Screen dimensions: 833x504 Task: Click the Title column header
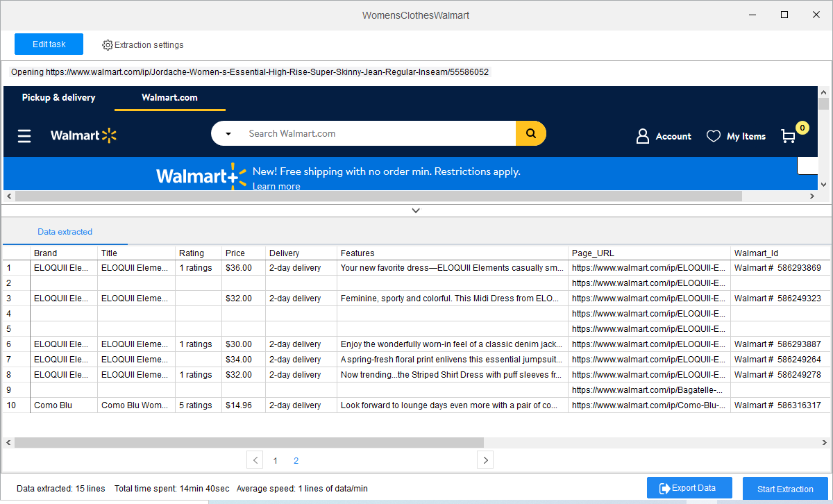pos(136,253)
